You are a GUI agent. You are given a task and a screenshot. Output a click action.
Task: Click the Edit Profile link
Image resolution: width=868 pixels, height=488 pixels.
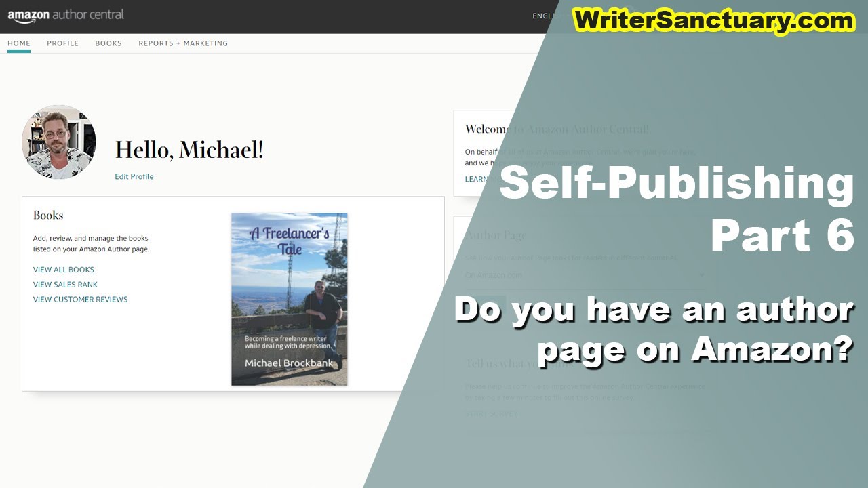click(134, 176)
